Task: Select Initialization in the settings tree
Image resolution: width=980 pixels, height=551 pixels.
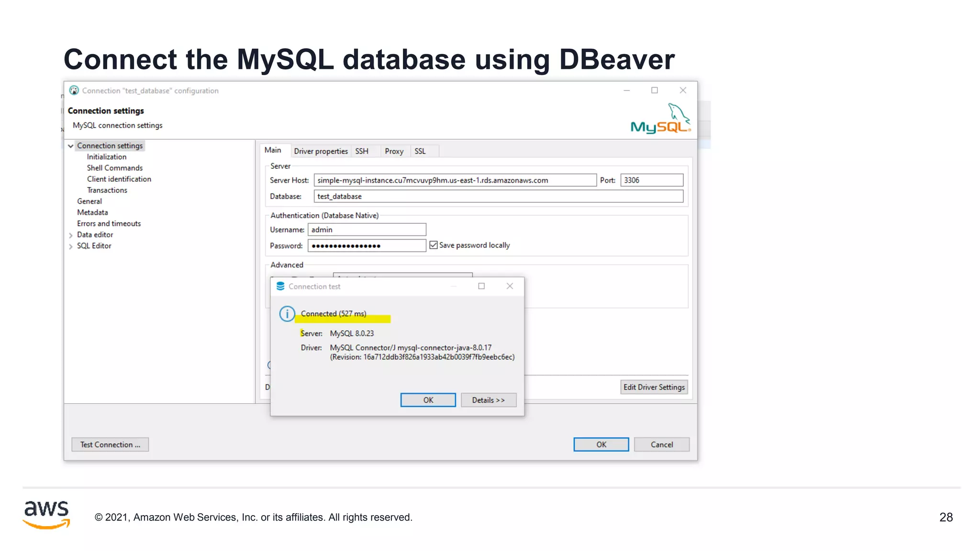Action: click(x=107, y=157)
